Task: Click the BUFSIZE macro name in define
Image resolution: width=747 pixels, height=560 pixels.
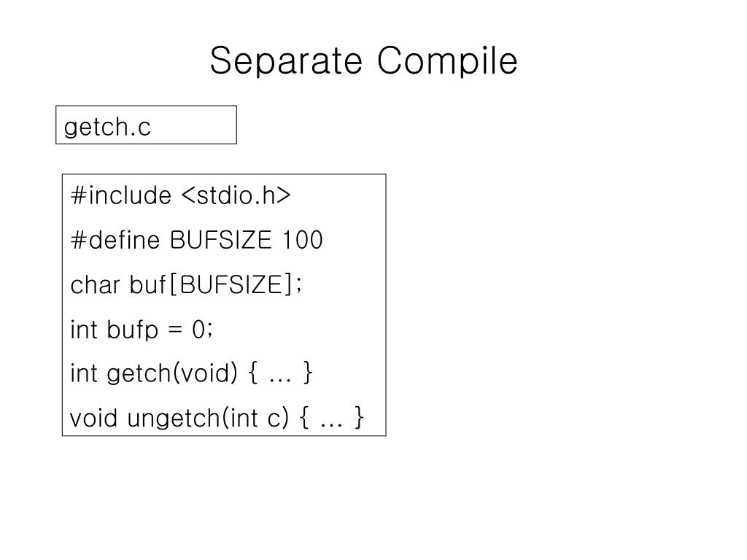Action: pos(220,239)
